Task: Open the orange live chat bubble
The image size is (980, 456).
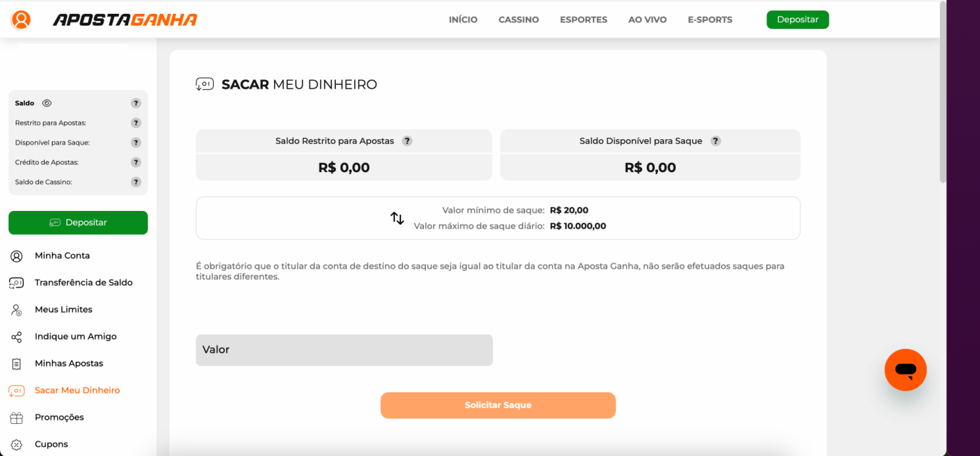Action: pyautogui.click(x=905, y=370)
